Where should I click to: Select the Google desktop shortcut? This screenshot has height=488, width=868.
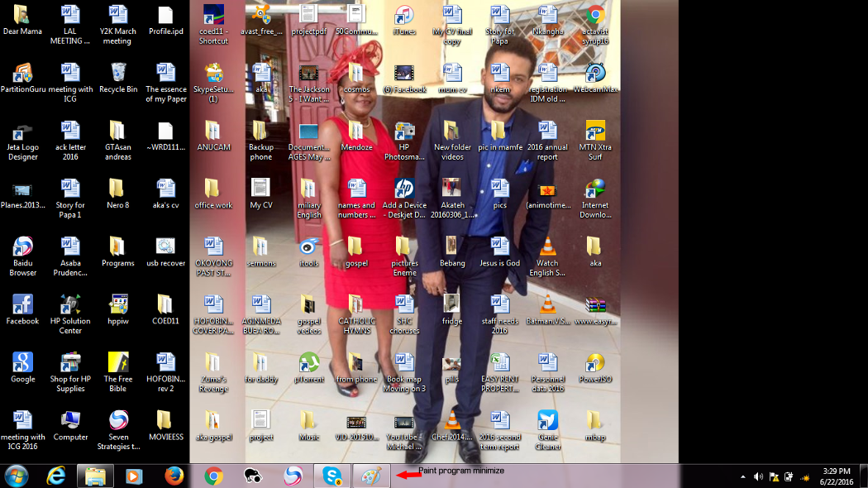coord(22,368)
